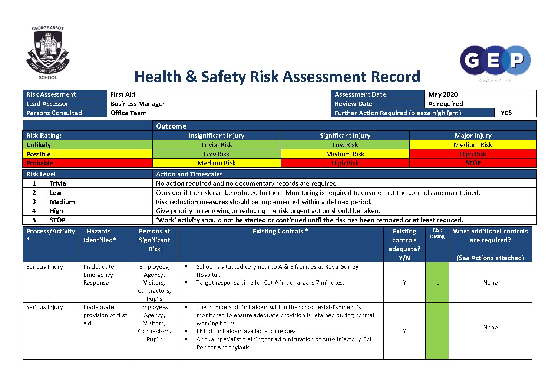Click the green 'L' rating in first aid provision row
Viewport: 555px width, 392px height.
[437, 331]
